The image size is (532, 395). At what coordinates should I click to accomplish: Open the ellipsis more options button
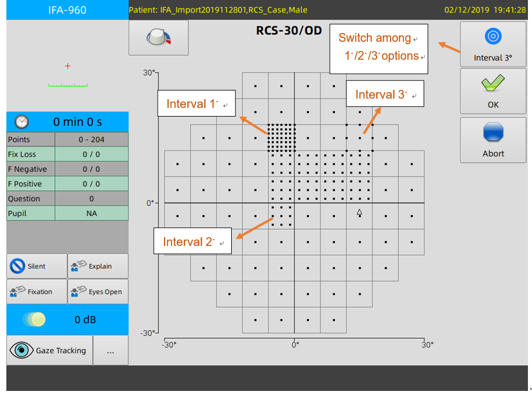pos(110,350)
